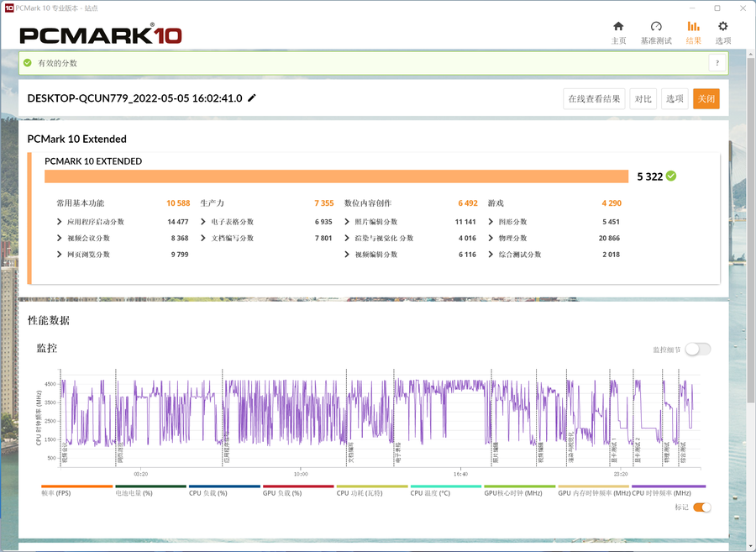Open the 选项 gear icon in top navigation
The width and height of the screenshot is (756, 552).
tap(722, 28)
